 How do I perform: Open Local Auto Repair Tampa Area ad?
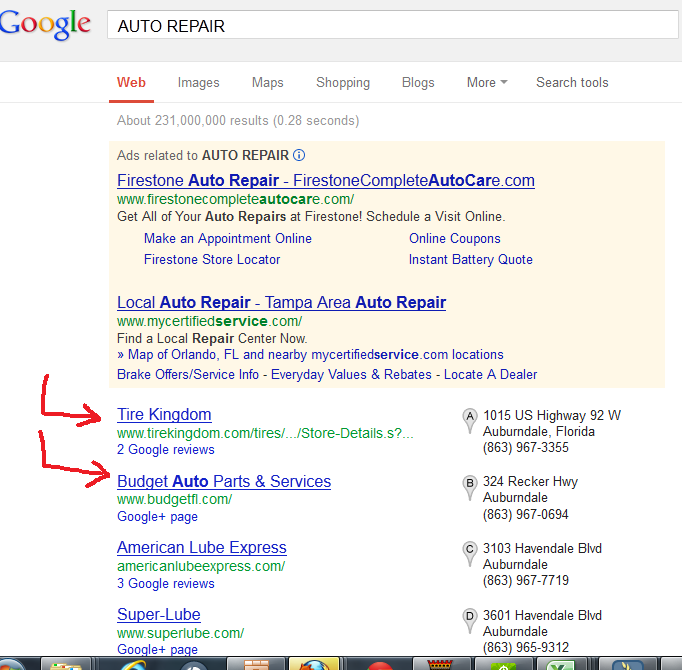point(281,302)
